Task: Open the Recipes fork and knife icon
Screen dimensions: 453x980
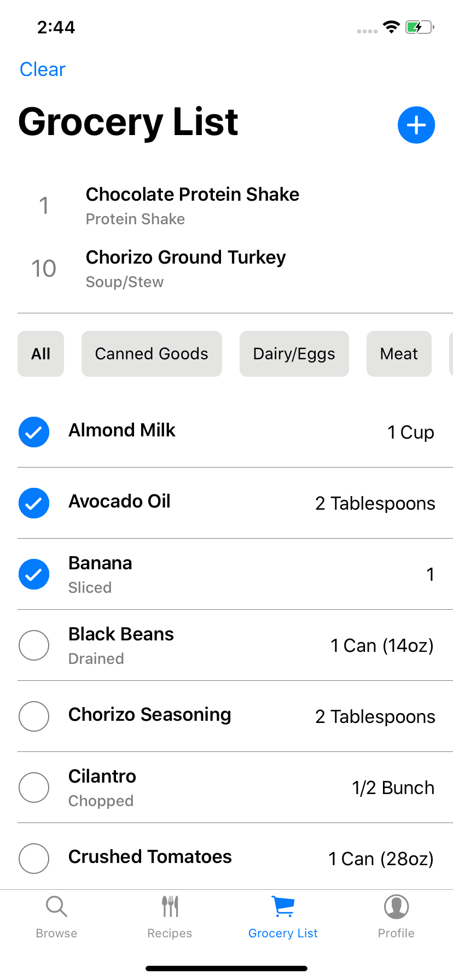Action: click(170, 906)
